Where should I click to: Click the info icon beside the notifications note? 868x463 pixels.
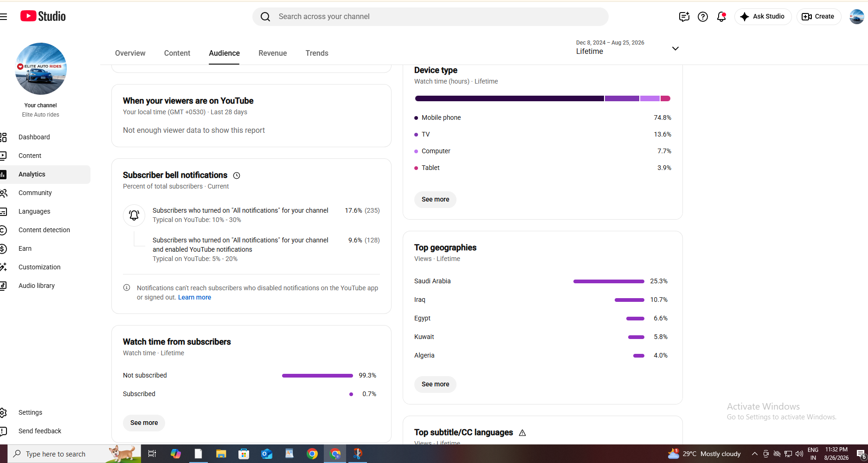(127, 288)
